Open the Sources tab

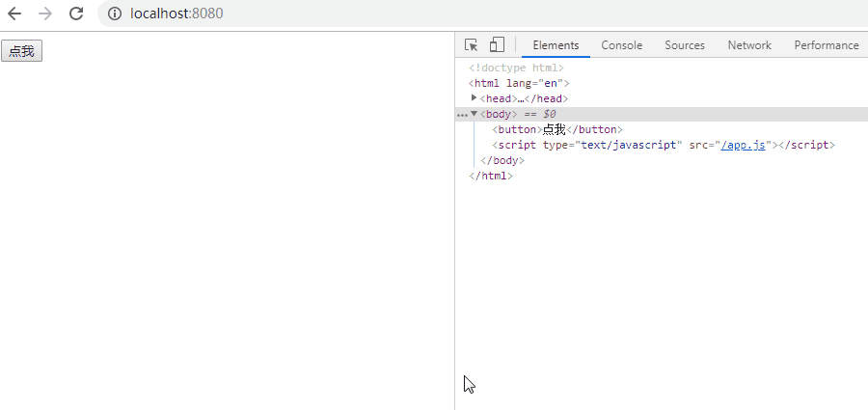685,45
